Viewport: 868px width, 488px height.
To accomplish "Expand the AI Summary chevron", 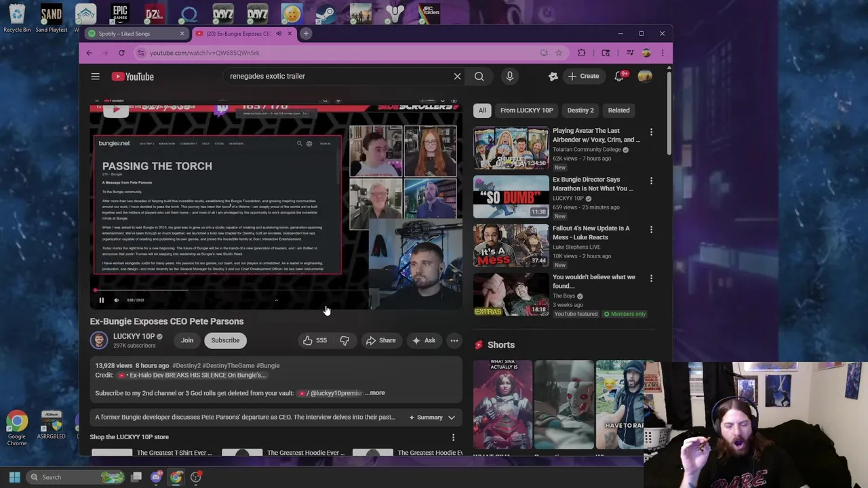I will pyautogui.click(x=451, y=418).
